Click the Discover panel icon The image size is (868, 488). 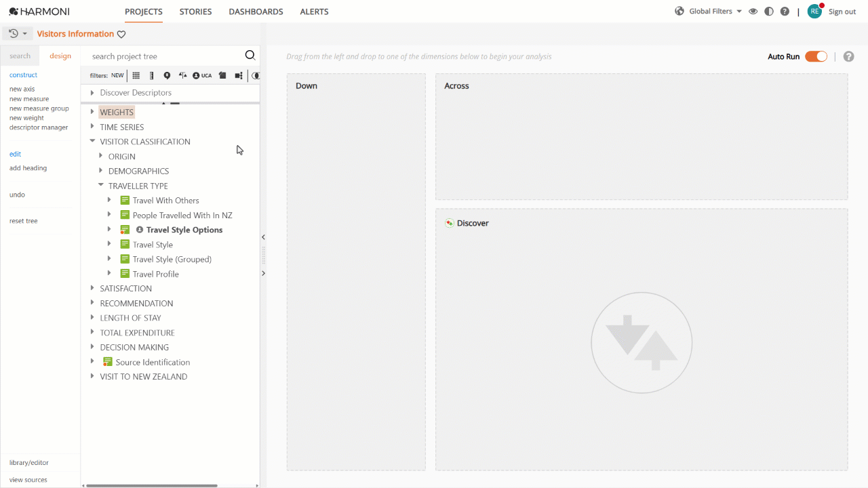click(450, 223)
